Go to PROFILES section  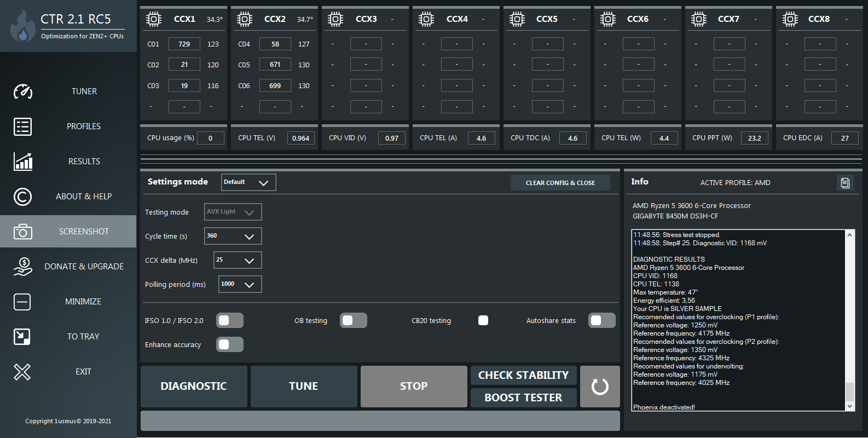coord(84,126)
